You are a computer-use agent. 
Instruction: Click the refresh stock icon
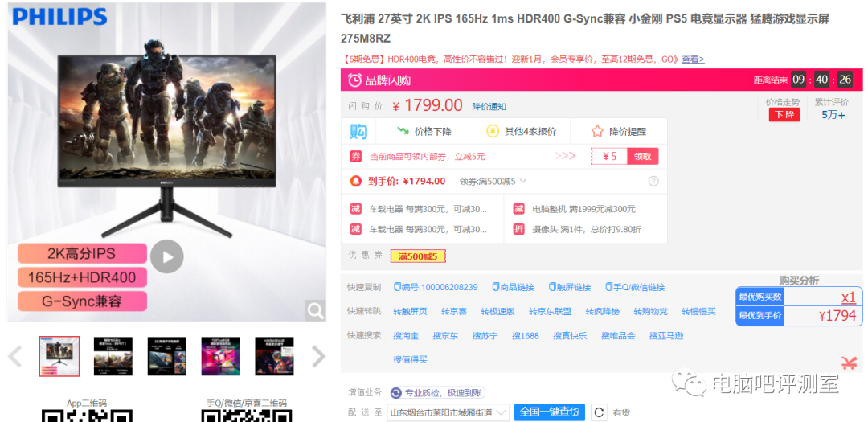pos(600,412)
